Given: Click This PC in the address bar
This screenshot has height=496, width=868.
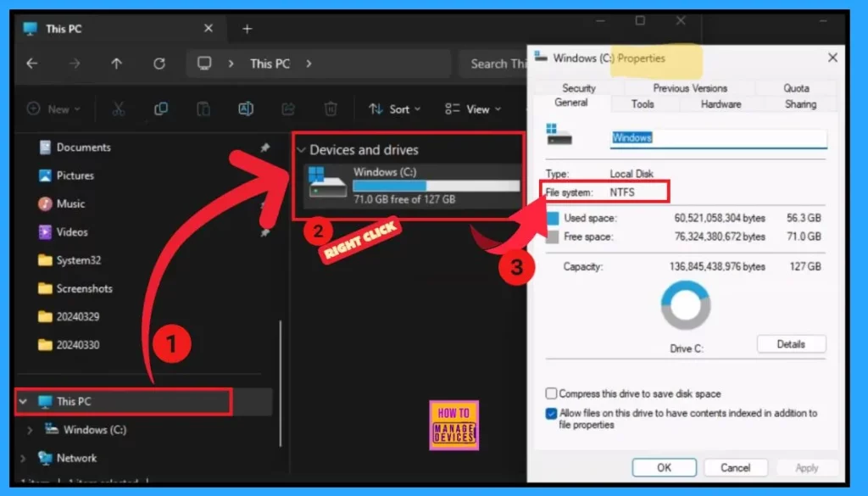Looking at the screenshot, I should [x=270, y=64].
